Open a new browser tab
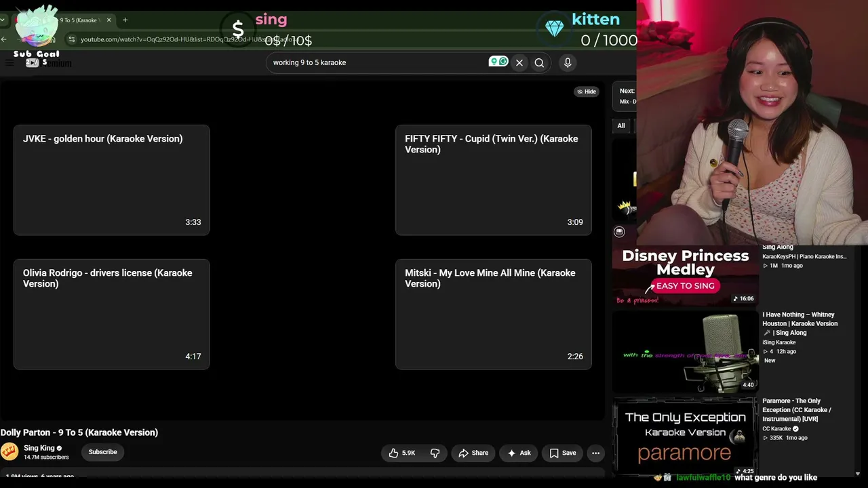 tap(125, 20)
